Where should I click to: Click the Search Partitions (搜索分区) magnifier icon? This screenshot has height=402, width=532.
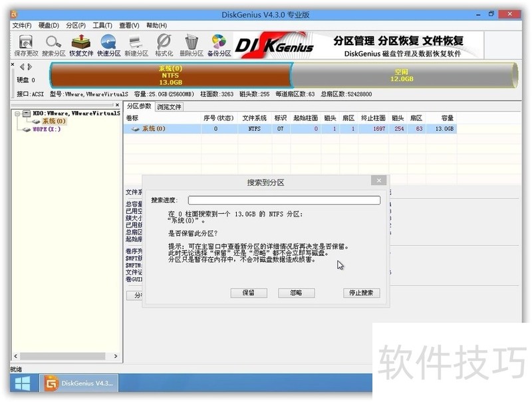54,45
